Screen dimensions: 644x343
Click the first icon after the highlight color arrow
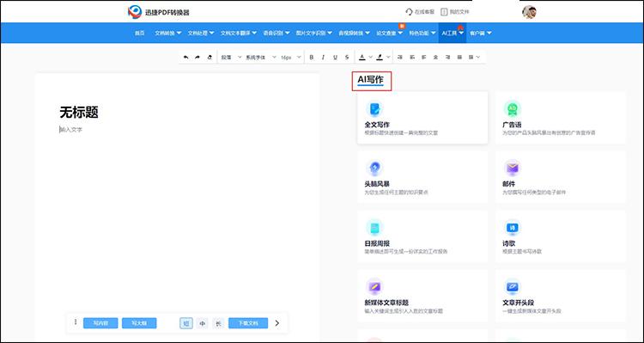click(x=400, y=57)
